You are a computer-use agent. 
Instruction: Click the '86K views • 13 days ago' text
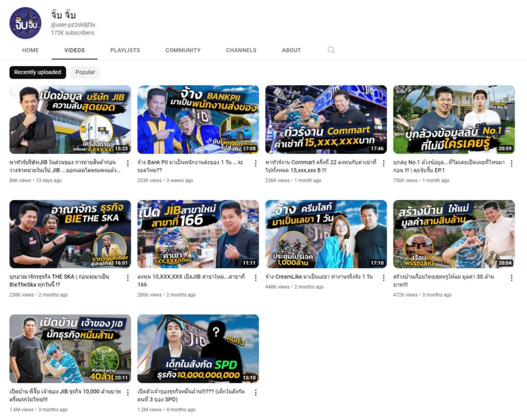click(36, 180)
